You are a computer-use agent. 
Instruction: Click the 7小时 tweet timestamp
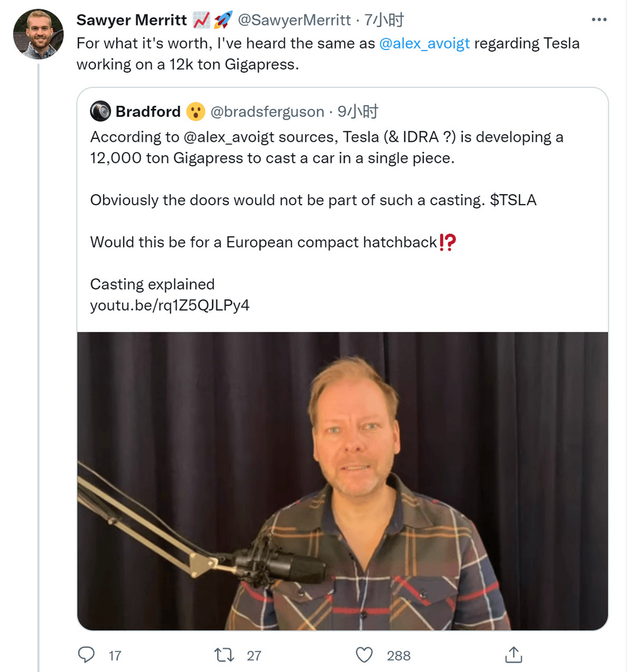point(384,20)
